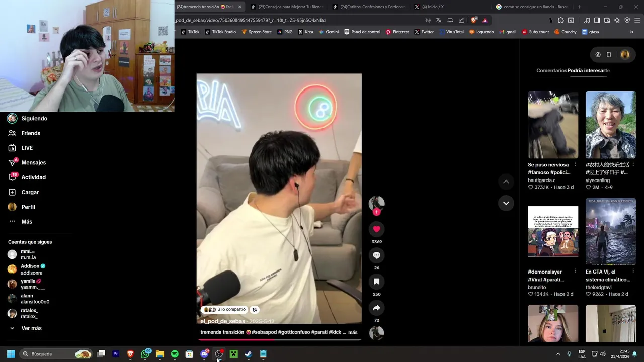This screenshot has width=644, height=362.
Task: Switch to 'Consejos para Mejorar' browser tab
Action: pyautogui.click(x=287, y=7)
